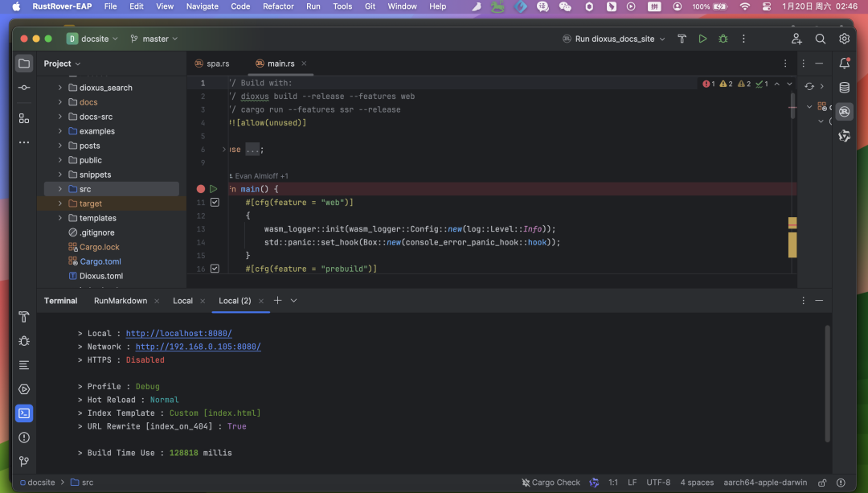The width and height of the screenshot is (868, 493).
Task: Open the localhost:8080 link
Action: coord(178,334)
